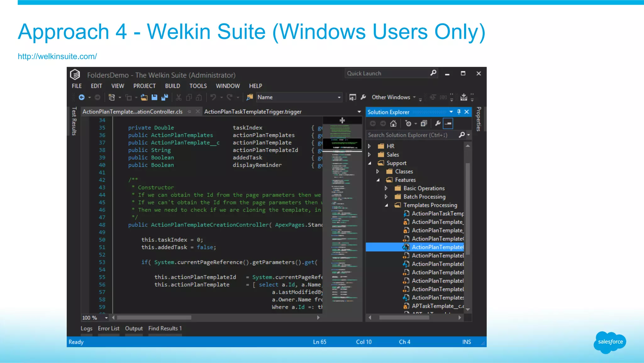The width and height of the screenshot is (644, 363).
Task: Open the Properties side tab
Action: coord(478,119)
